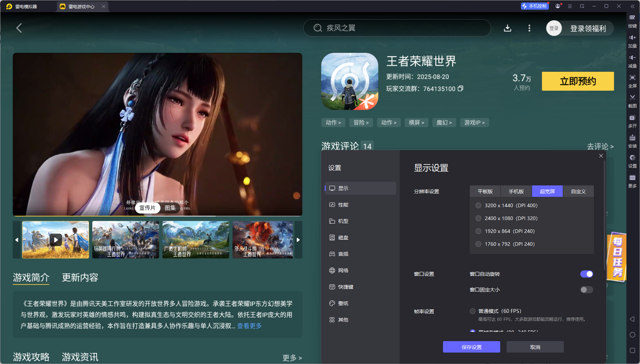Open the 网络 settings section
The image size is (640, 364).
(360, 270)
